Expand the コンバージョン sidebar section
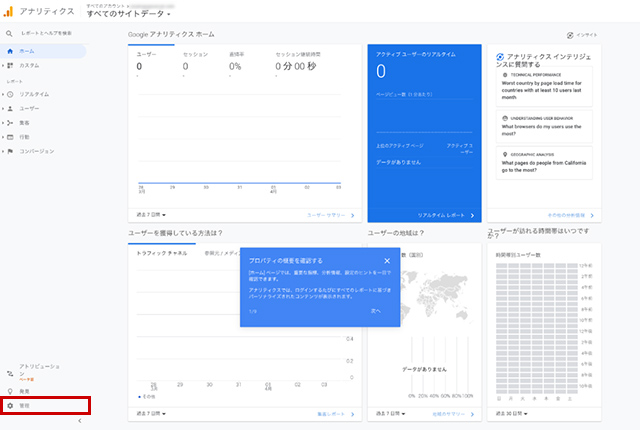 click(3, 151)
